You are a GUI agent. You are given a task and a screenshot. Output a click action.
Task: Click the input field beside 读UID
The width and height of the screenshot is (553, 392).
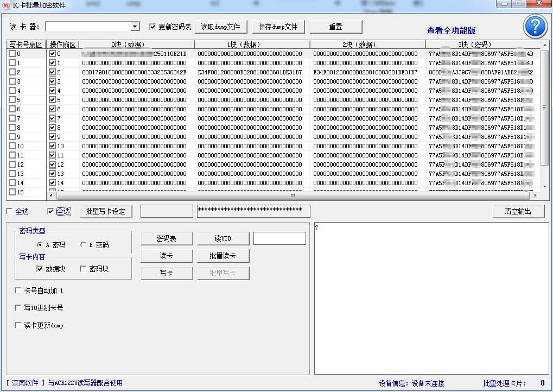pyautogui.click(x=279, y=238)
